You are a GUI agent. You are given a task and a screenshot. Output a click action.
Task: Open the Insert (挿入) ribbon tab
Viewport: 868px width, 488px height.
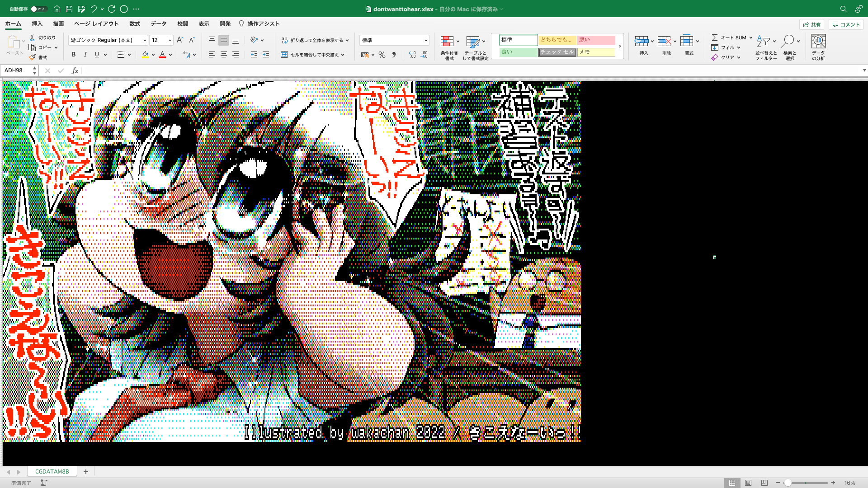click(37, 24)
